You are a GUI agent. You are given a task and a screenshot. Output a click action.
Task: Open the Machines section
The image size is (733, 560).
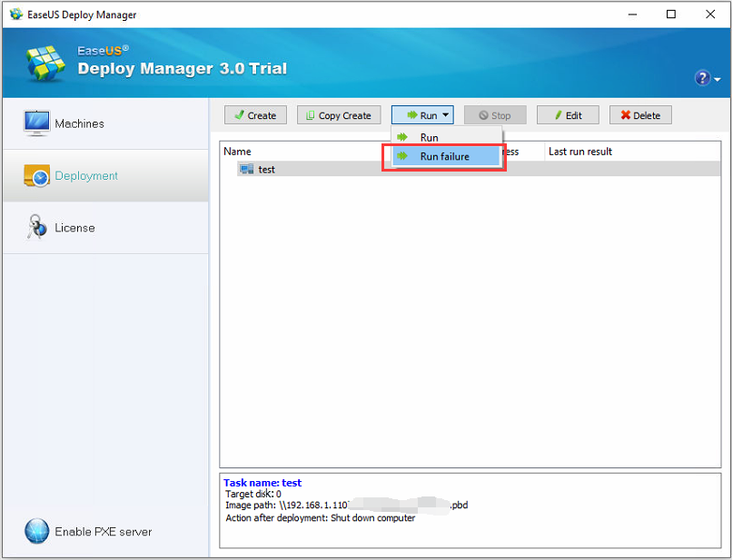click(105, 123)
